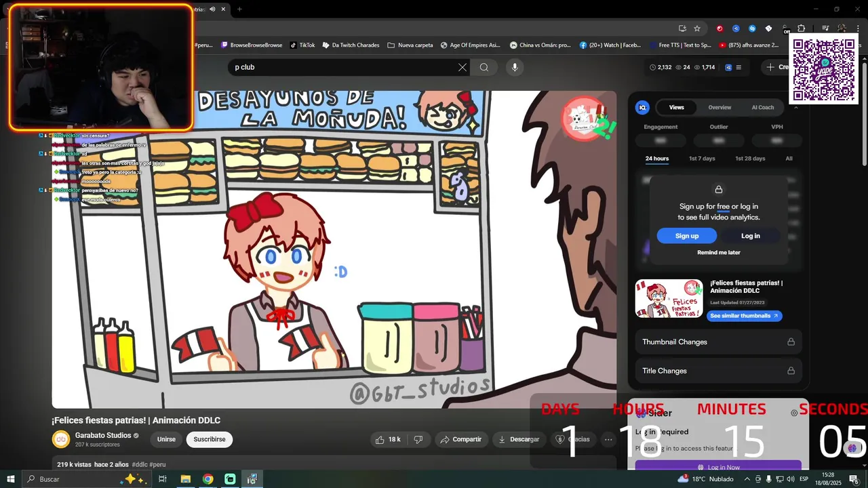868x488 pixels.
Task: Click 'See similar thumbnails' button
Action: [745, 316]
